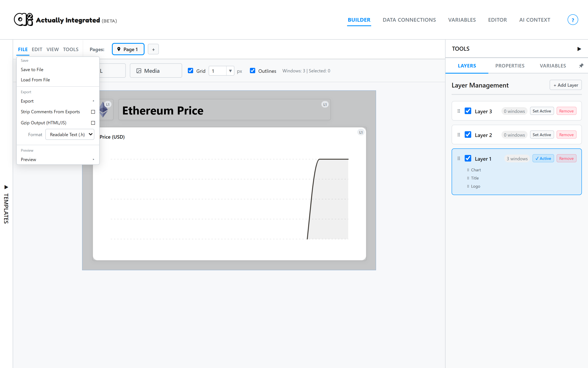Switch to panel VARIABLES tab
Viewport: 588px width, 368px height.
point(553,66)
